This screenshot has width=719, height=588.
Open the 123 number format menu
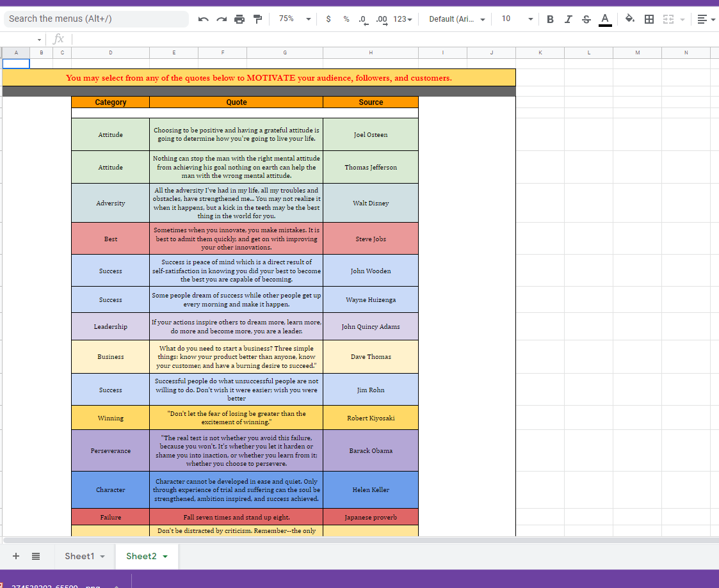(403, 19)
